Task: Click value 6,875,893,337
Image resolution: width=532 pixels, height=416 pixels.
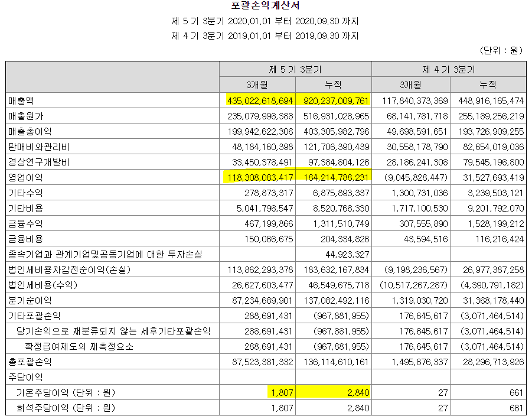Action: click(x=341, y=193)
